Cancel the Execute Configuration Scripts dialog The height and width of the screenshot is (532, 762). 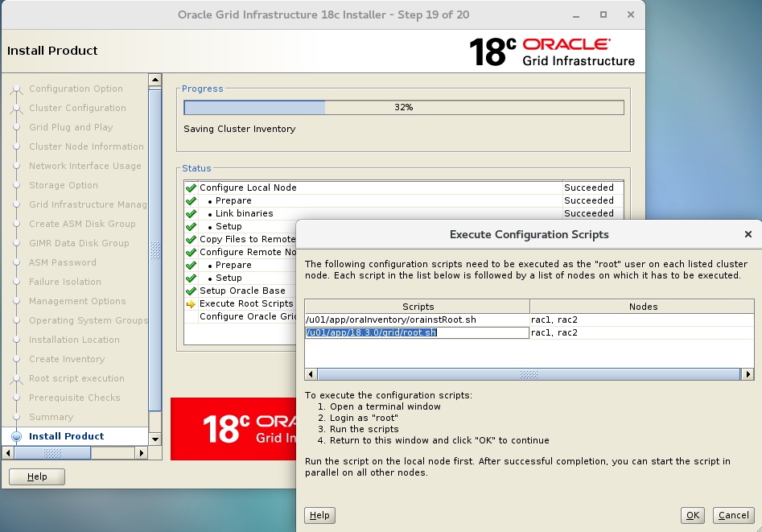[x=733, y=515]
